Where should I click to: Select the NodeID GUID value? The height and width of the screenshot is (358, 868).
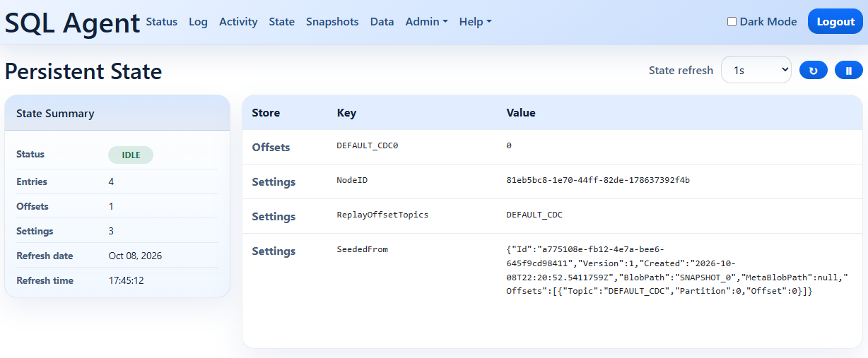click(598, 180)
